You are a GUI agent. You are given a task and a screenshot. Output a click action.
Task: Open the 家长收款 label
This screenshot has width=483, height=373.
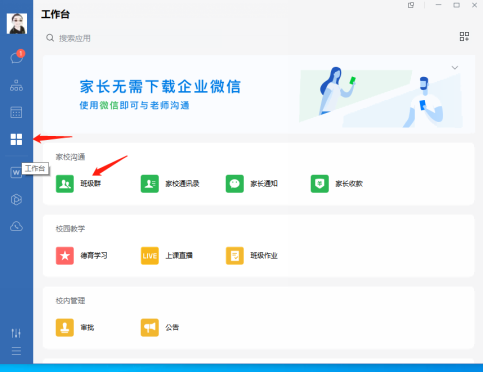click(x=349, y=184)
